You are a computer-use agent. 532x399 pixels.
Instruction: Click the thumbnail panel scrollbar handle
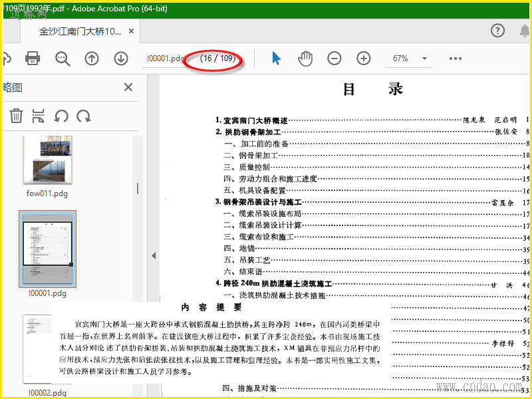[138, 188]
